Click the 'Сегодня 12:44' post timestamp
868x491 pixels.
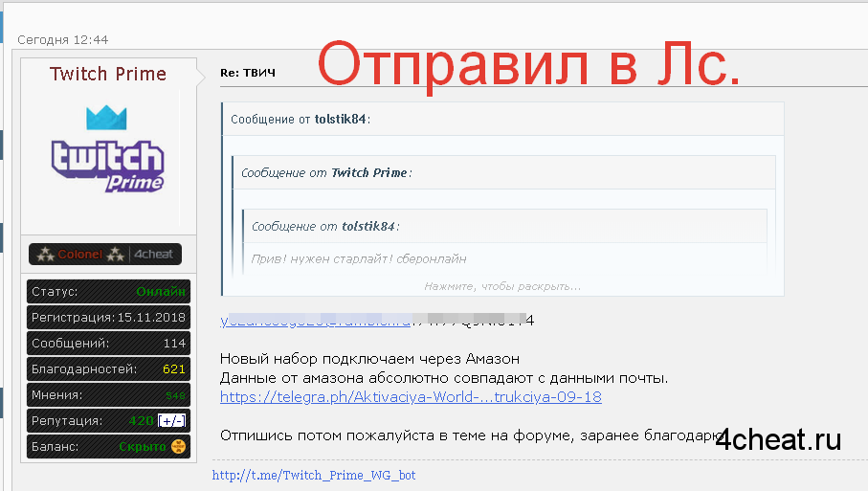coord(62,40)
